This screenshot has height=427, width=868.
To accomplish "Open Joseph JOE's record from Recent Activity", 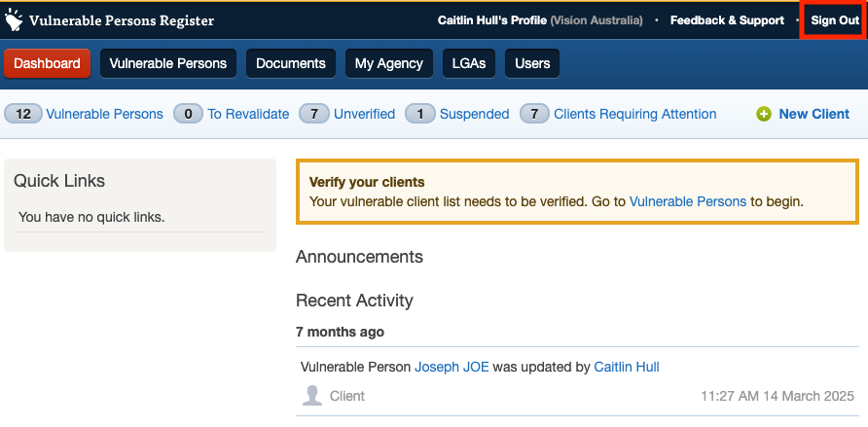I will (452, 367).
